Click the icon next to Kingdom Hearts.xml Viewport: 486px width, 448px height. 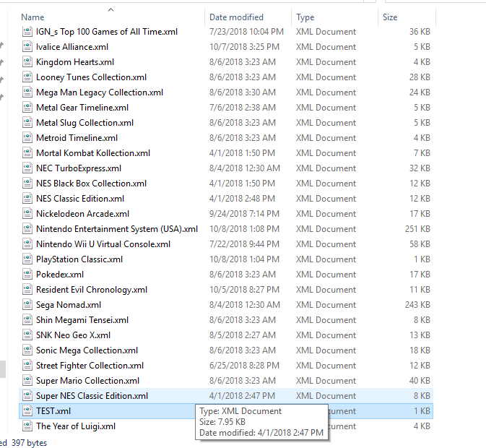pyautogui.click(x=27, y=62)
